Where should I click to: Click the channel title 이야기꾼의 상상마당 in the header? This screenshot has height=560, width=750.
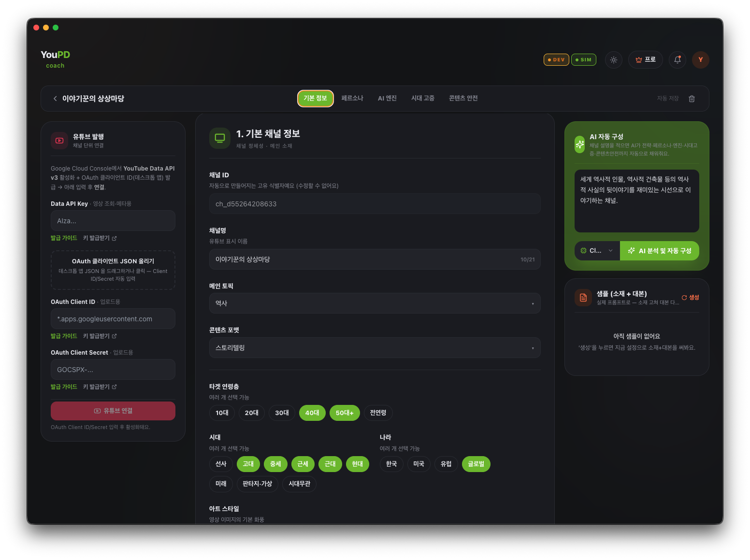[x=93, y=99]
